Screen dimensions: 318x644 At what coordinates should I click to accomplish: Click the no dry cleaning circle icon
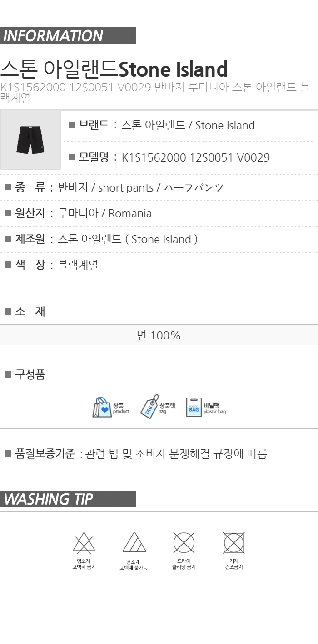click(184, 542)
